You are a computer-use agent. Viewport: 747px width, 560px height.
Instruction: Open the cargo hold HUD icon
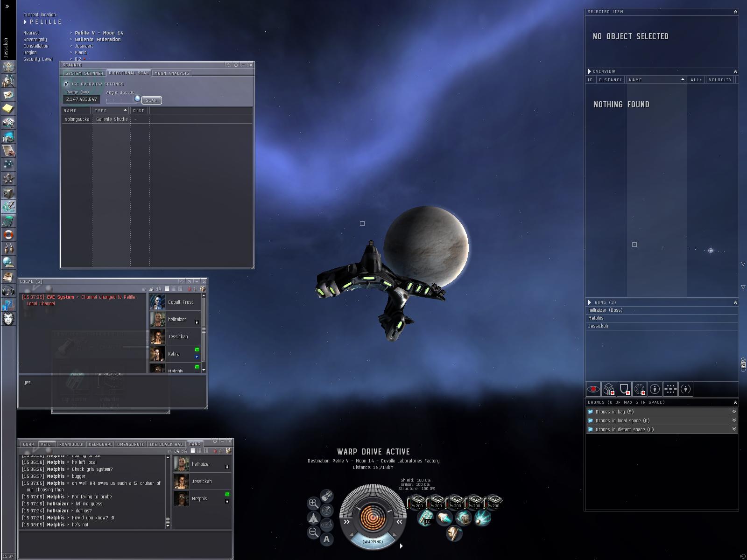(327, 495)
